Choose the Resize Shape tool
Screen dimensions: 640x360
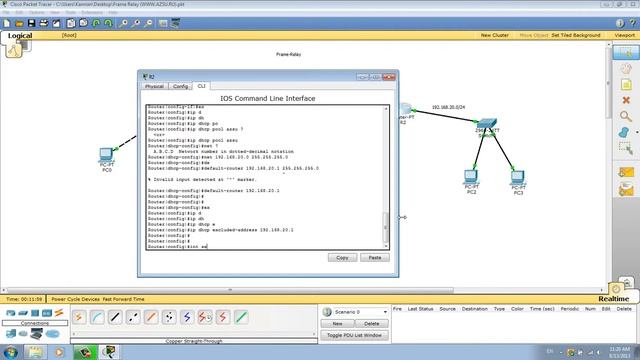[626, 148]
